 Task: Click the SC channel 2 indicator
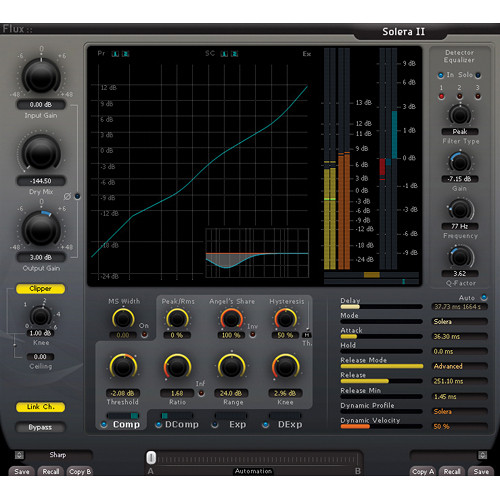(234, 54)
